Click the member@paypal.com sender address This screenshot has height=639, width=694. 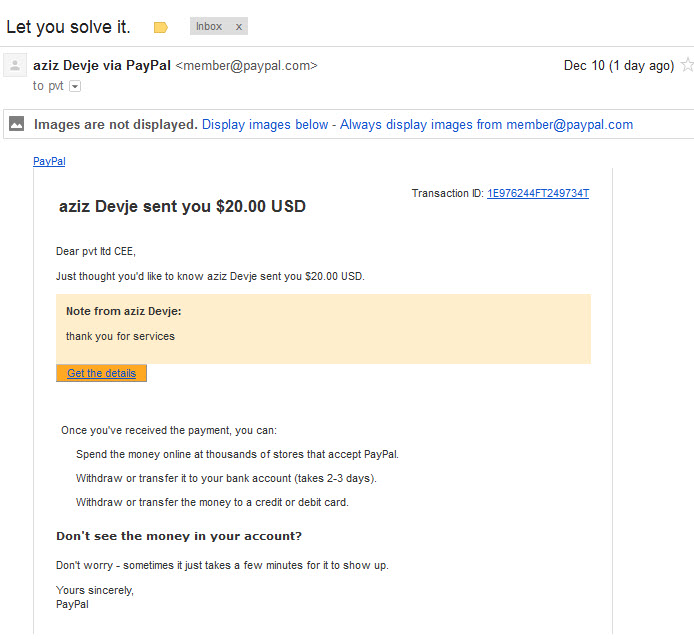tap(247, 65)
